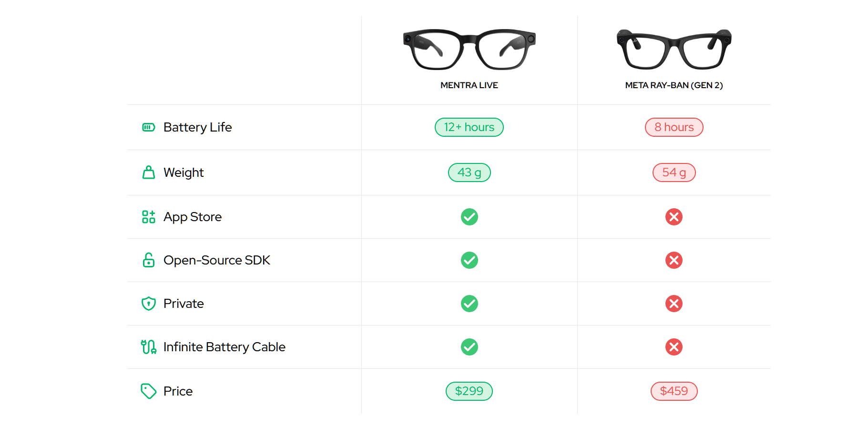Screen dimensions: 868x447
Task: Click the App Store grid icon
Action: click(x=149, y=217)
